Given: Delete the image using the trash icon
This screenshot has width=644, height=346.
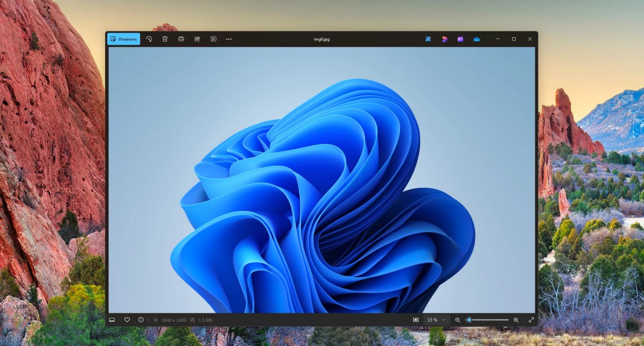Looking at the screenshot, I should (x=165, y=39).
